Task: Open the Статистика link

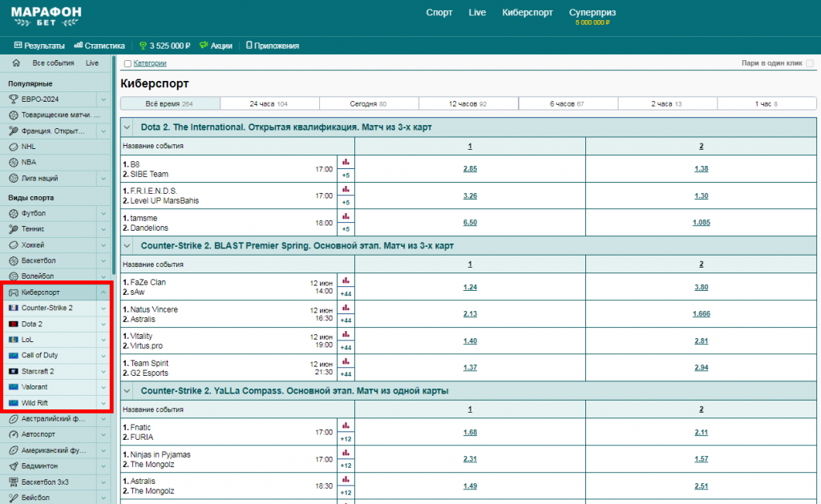Action: [99, 46]
